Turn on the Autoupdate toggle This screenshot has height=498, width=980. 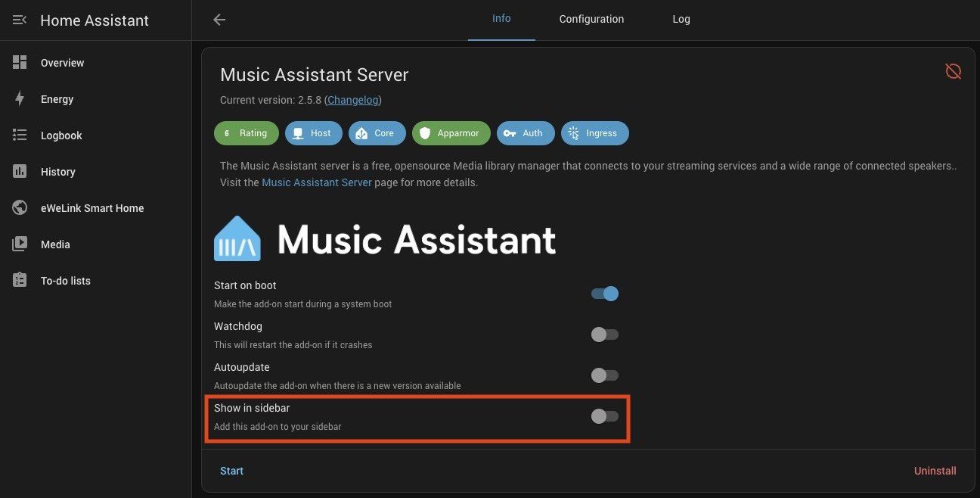(x=605, y=375)
